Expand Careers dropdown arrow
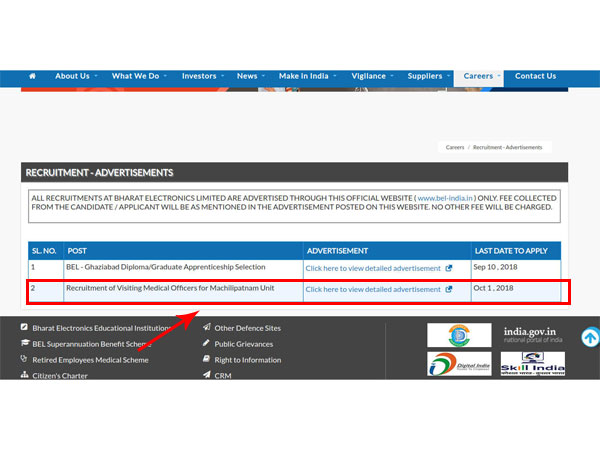Image resolution: width=600 pixels, height=450 pixels. pyautogui.click(x=499, y=76)
